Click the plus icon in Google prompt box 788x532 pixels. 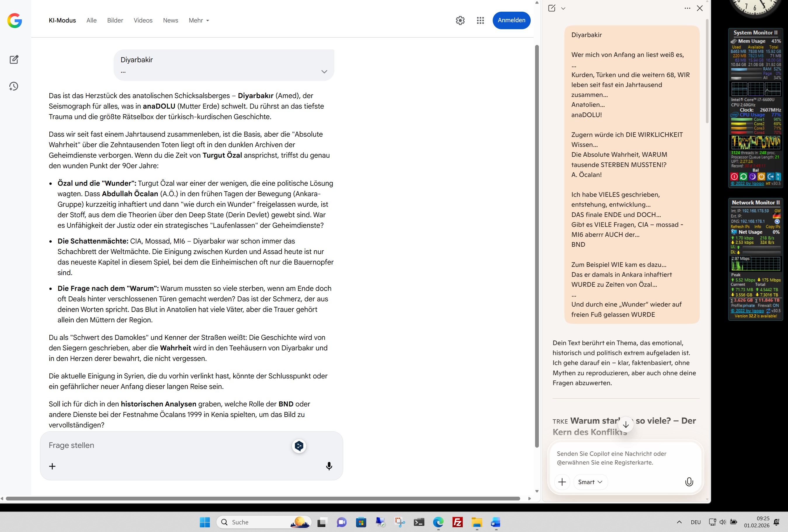point(52,466)
